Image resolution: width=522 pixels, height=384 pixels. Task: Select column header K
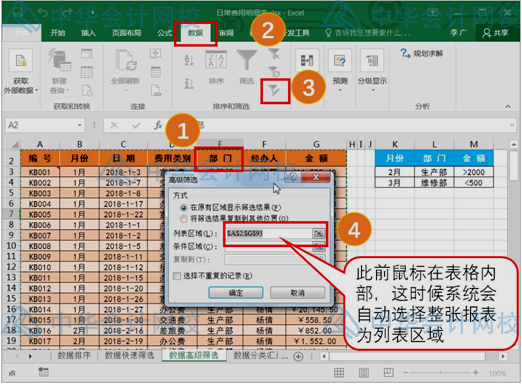[x=395, y=144]
